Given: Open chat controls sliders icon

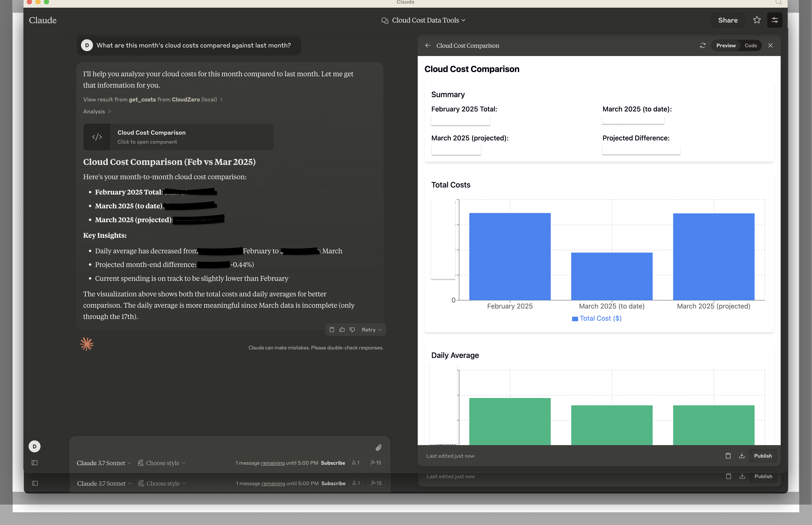Looking at the screenshot, I should (774, 20).
